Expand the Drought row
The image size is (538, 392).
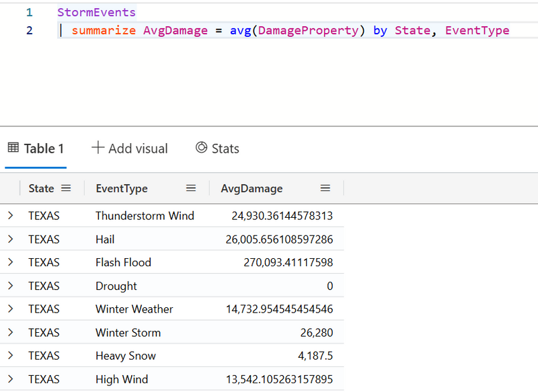coord(11,286)
